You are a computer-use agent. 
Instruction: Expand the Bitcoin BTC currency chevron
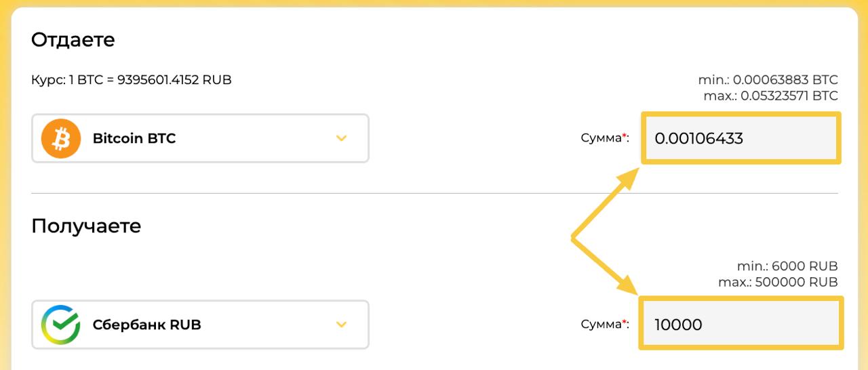click(x=342, y=138)
